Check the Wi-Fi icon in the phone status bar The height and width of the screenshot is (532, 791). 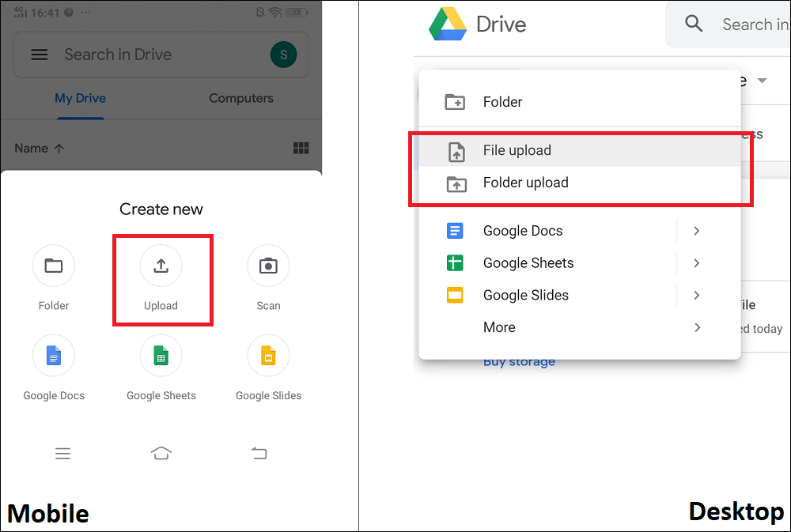pos(275,12)
